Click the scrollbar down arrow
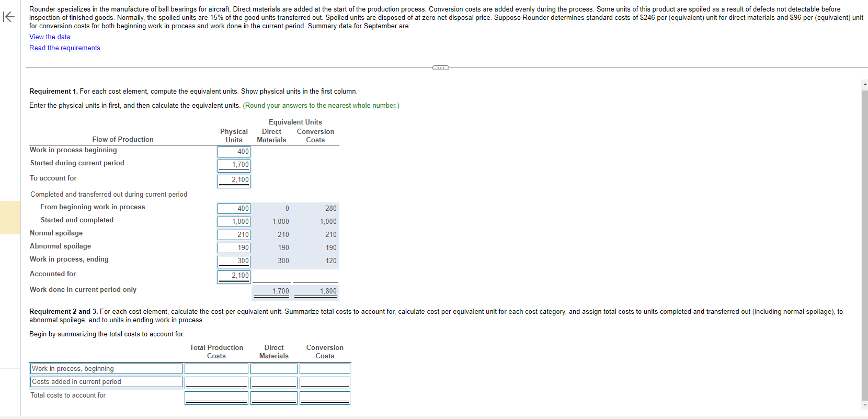This screenshot has width=868, height=419. click(x=864, y=404)
